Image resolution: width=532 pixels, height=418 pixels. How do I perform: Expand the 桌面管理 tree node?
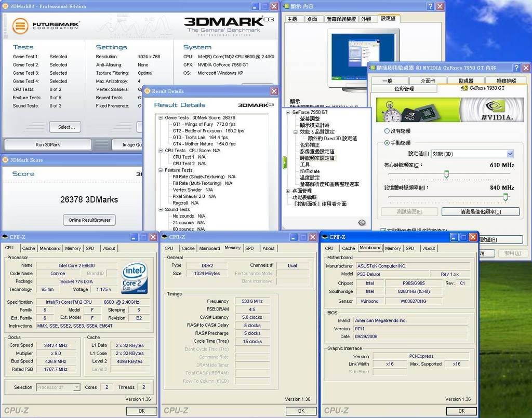pos(288,191)
